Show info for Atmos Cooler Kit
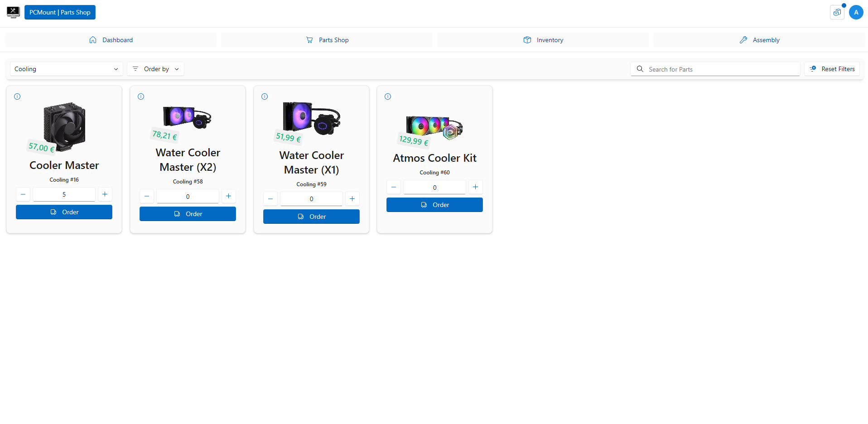This screenshot has width=868, height=424. [x=388, y=96]
